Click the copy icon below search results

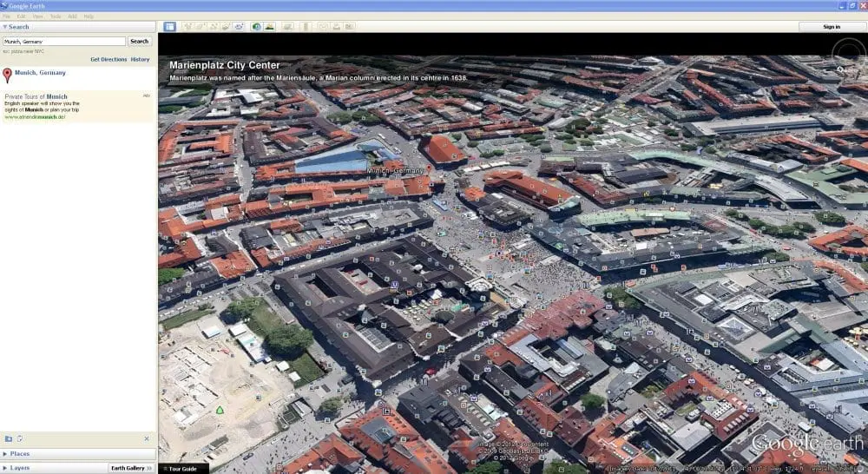(x=20, y=438)
